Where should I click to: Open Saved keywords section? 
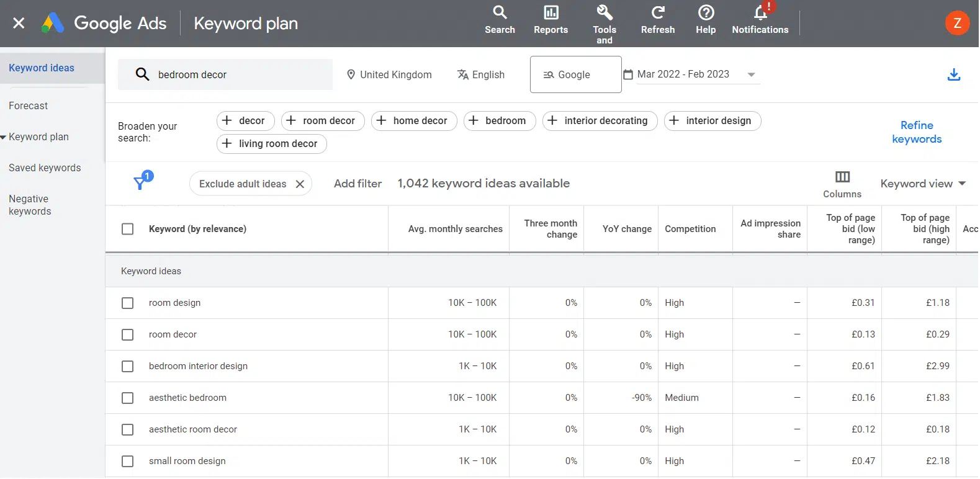[x=45, y=168]
